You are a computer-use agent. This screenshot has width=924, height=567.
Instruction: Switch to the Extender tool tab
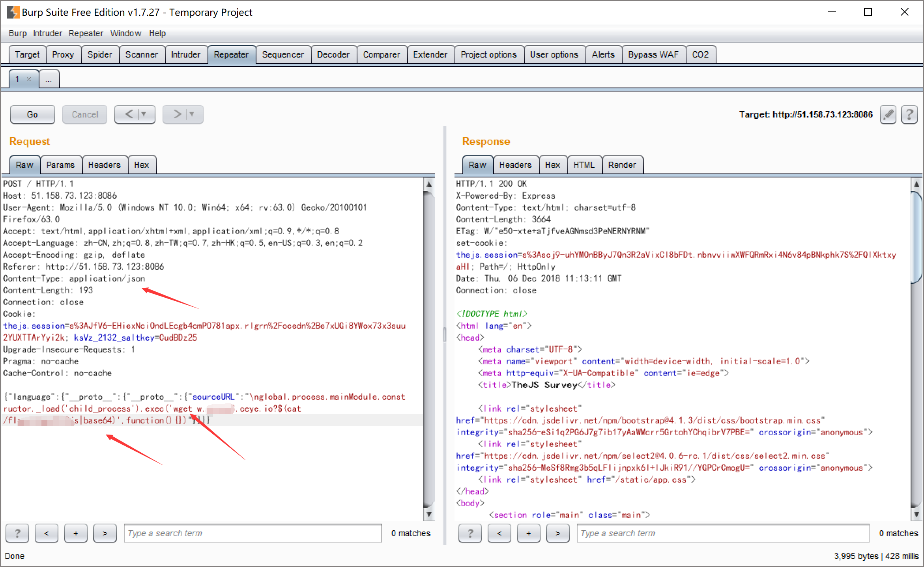[430, 54]
